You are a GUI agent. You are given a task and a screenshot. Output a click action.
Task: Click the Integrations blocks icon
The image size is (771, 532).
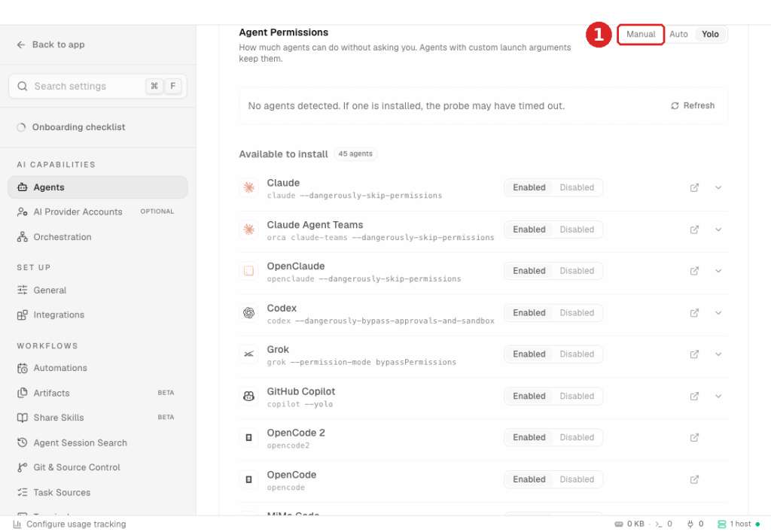(x=22, y=315)
